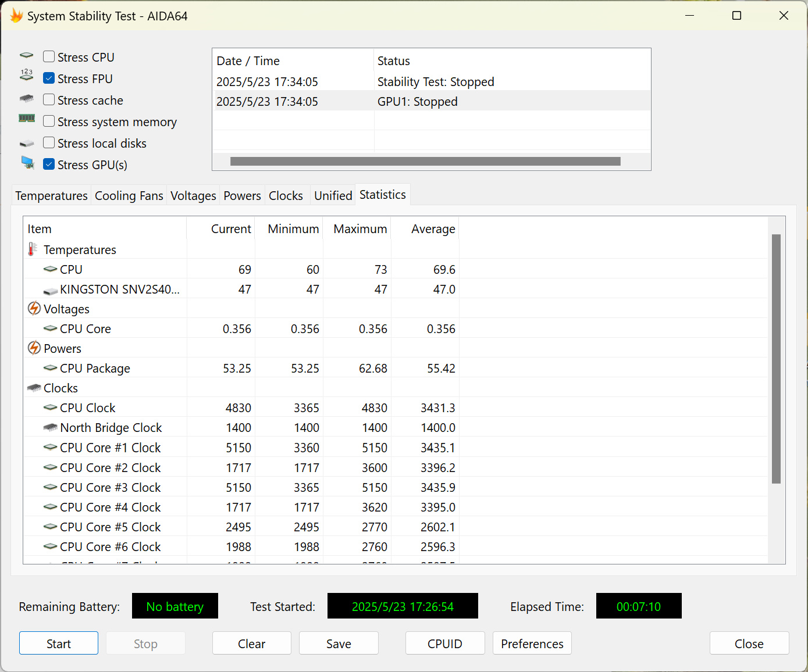Enable the Stress local disks checkbox
Screen dimensions: 808x672
pyautogui.click(x=49, y=143)
